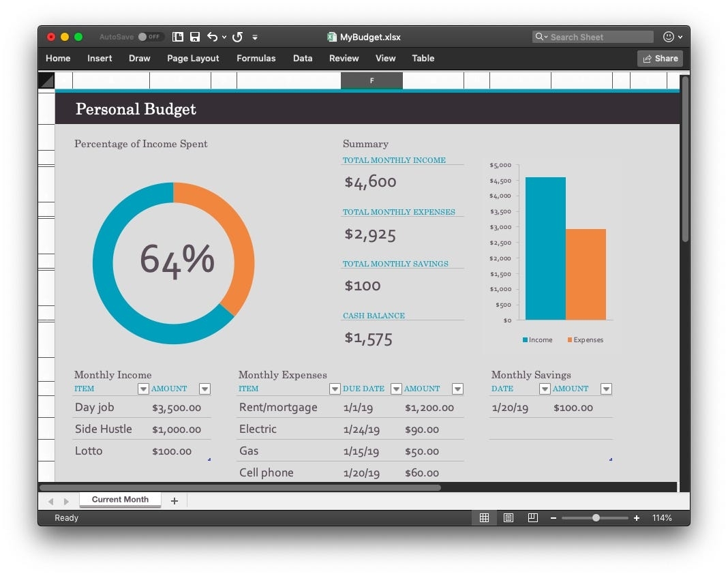This screenshot has width=728, height=576.
Task: Zoom in using the plus icon
Action: (637, 517)
